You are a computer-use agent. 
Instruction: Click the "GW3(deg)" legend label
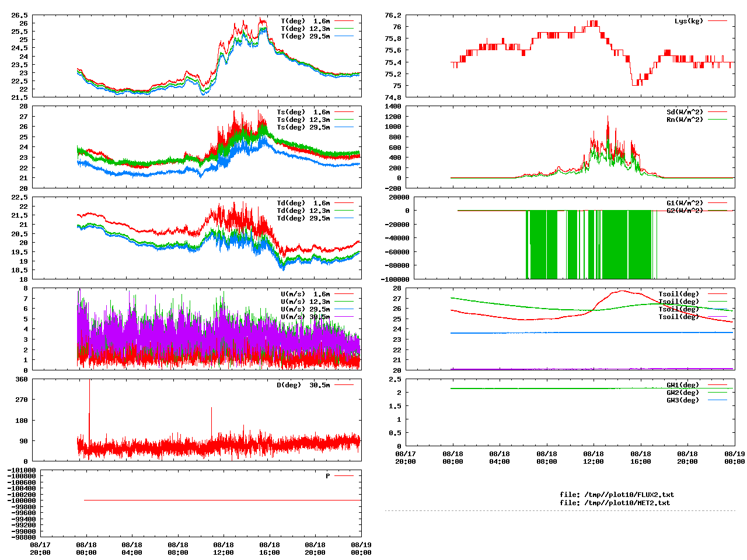click(683, 400)
